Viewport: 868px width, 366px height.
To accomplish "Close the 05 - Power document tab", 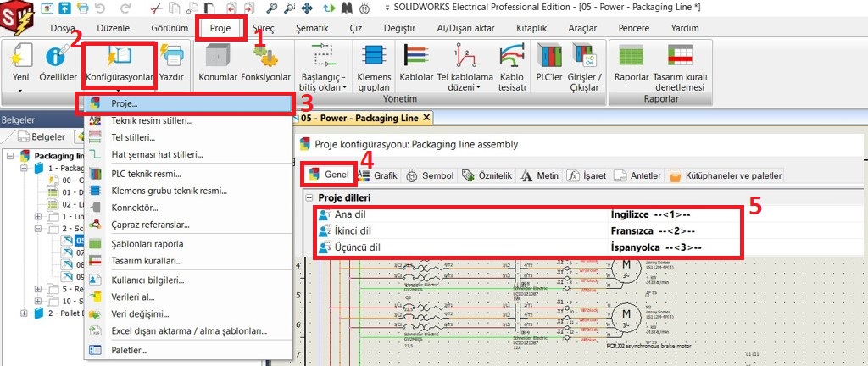I will click(426, 118).
